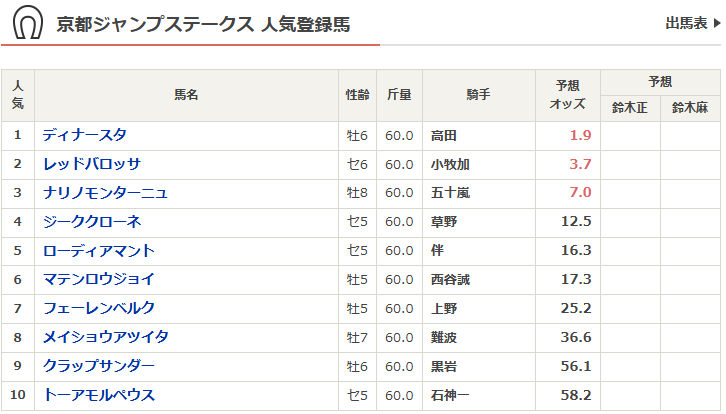726x414 pixels.
Task: Click the 1.9 odds for ディナースタ
Action: [x=580, y=135]
